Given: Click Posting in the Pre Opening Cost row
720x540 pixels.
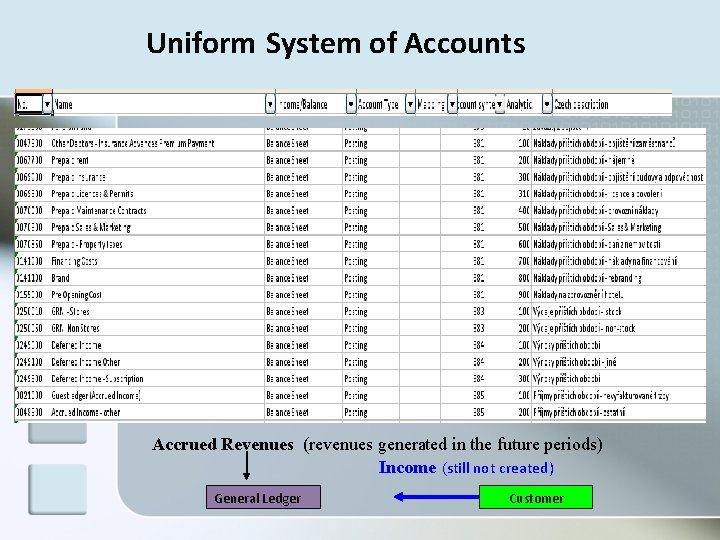Looking at the screenshot, I should click(x=356, y=295).
